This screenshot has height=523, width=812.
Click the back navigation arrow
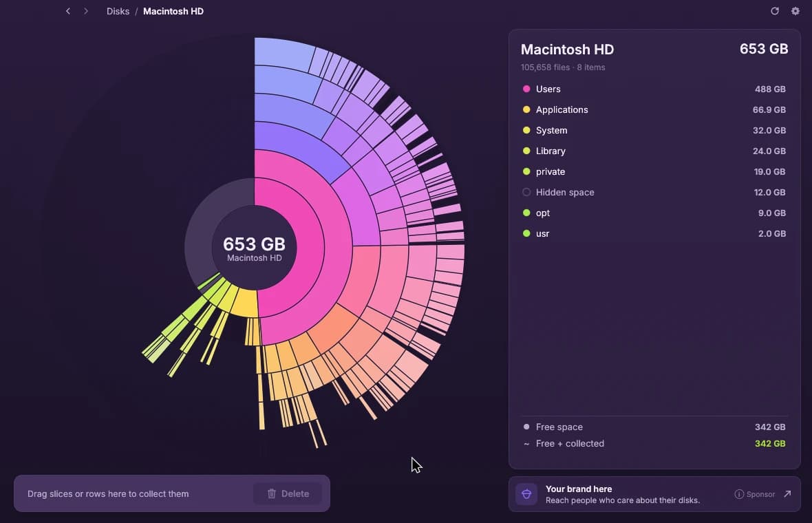pos(68,11)
